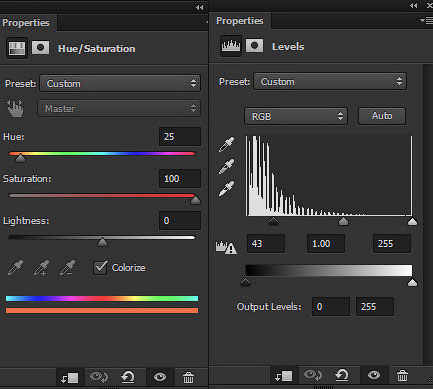Select the layer mask icon in Hue/Saturation panel
This screenshot has height=389, width=433.
click(x=40, y=48)
